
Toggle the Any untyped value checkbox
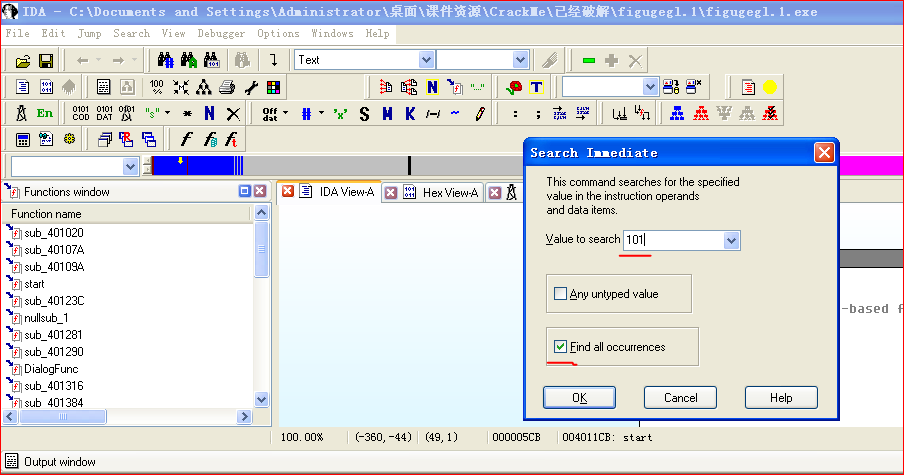click(560, 293)
